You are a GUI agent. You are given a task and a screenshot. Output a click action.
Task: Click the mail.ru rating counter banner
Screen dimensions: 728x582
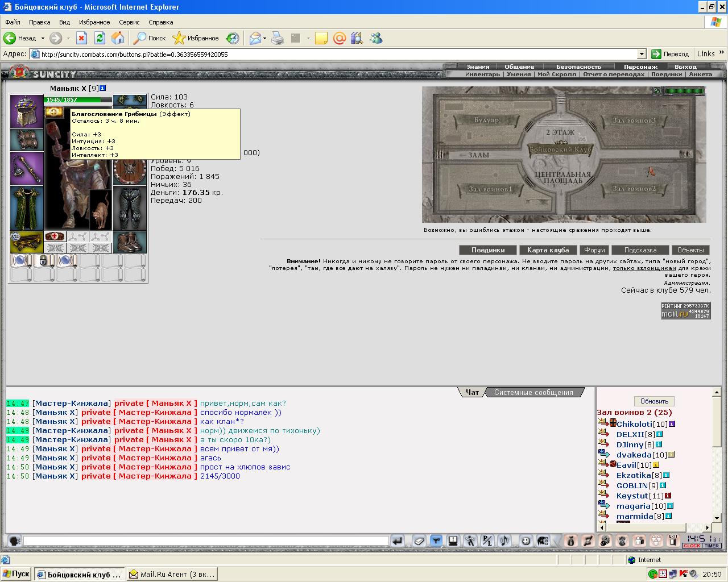(x=685, y=310)
